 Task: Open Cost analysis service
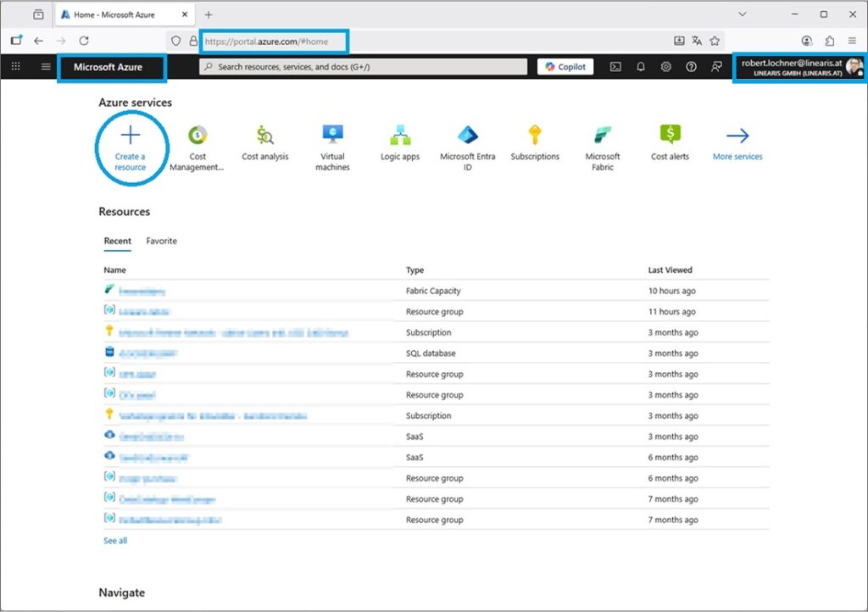point(265,143)
